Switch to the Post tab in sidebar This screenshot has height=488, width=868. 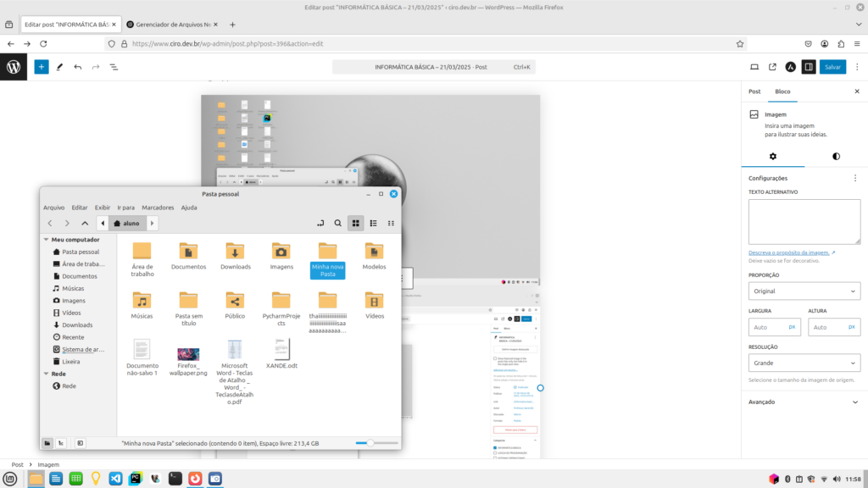(754, 91)
